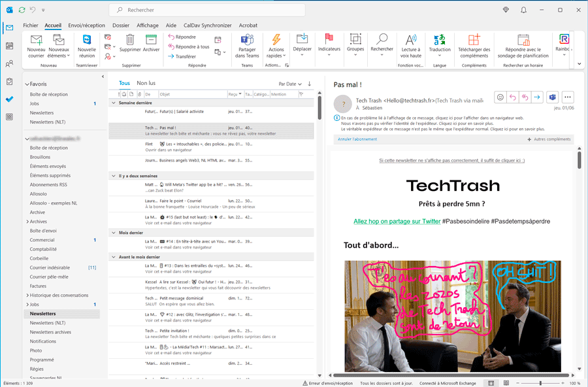This screenshot has height=387, width=588.
Task: Open Tasks clipboard icon in navigation bar
Action: click(x=9, y=82)
